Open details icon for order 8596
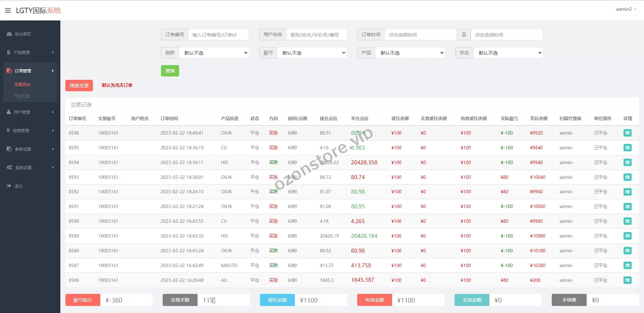The height and width of the screenshot is (313, 644). [627, 133]
